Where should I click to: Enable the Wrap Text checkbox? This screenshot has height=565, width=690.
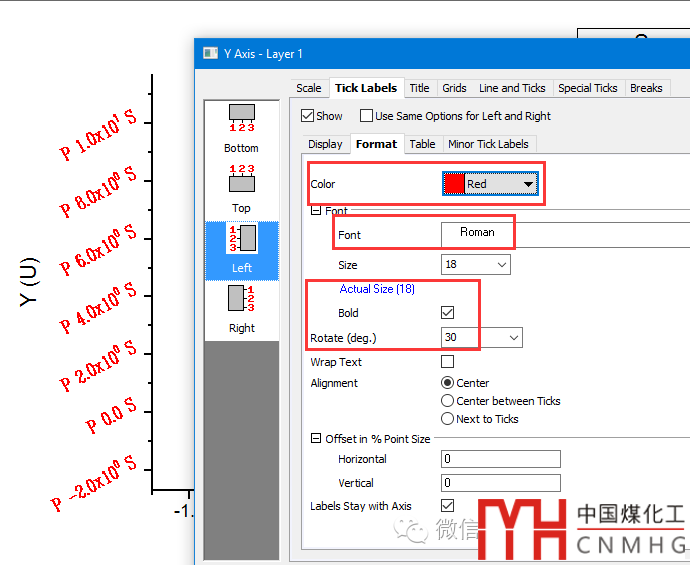pos(447,361)
